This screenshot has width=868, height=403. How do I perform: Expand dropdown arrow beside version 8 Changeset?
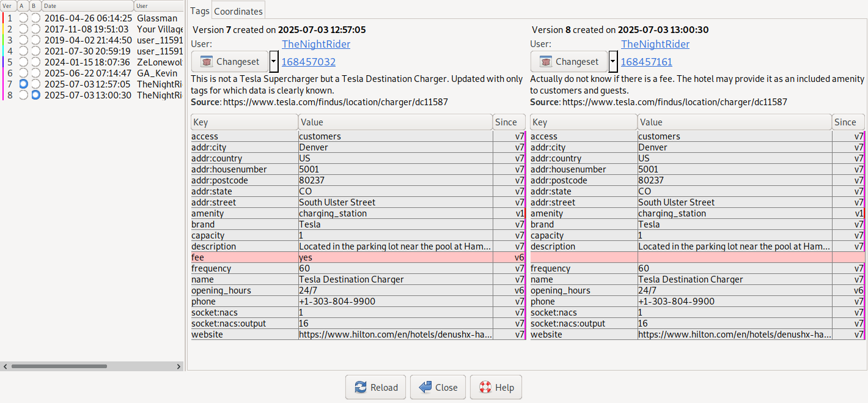[x=613, y=62]
